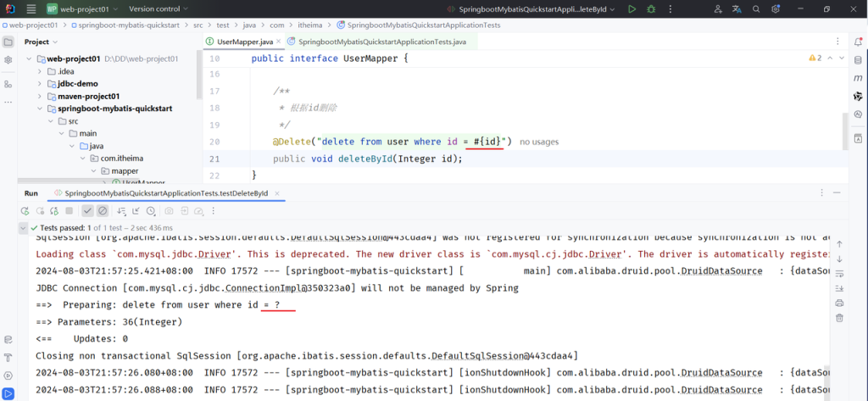
Task: Toggle Show Passed tests checkmark
Action: (x=87, y=211)
